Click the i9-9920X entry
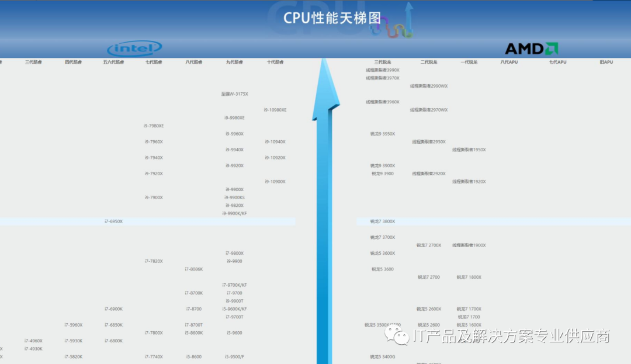Image resolution: width=631 pixels, height=364 pixels. (235, 166)
